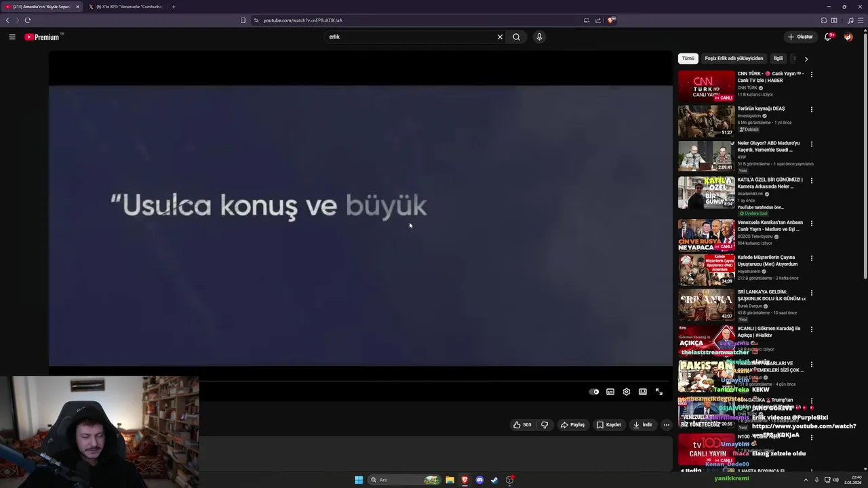Select Fosjix Erlik adlı yükleyiciden chip
Viewport: 868px width, 488px height.
tap(734, 58)
